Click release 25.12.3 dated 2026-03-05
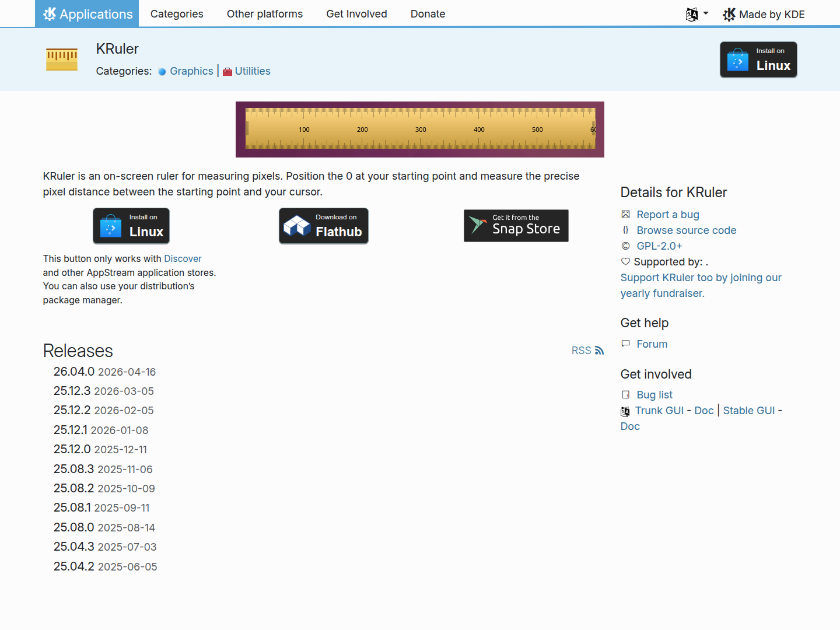The height and width of the screenshot is (630, 840). point(104,391)
